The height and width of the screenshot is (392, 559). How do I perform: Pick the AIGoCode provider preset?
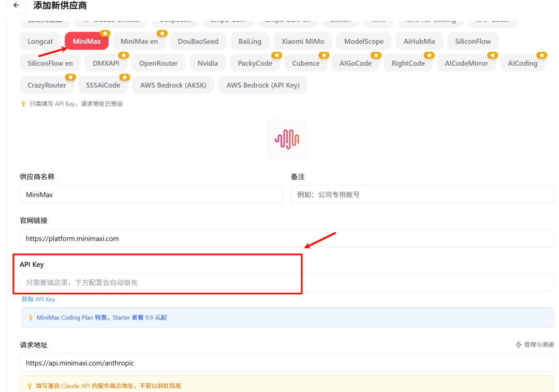point(356,64)
